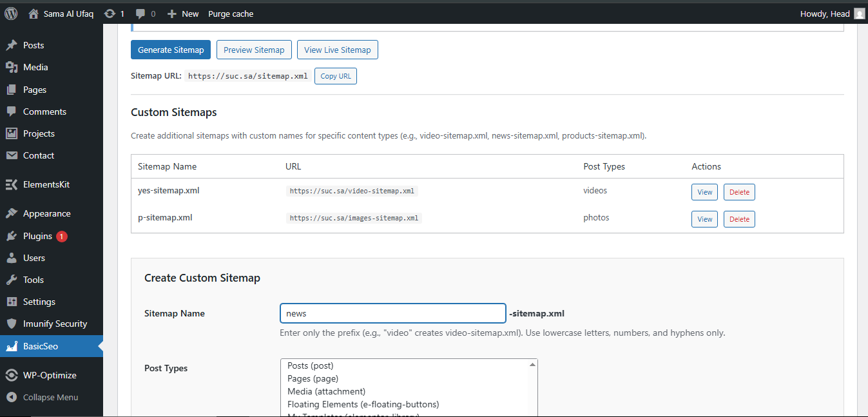
Task: Open the Howdy, Head profile menu
Action: click(825, 13)
